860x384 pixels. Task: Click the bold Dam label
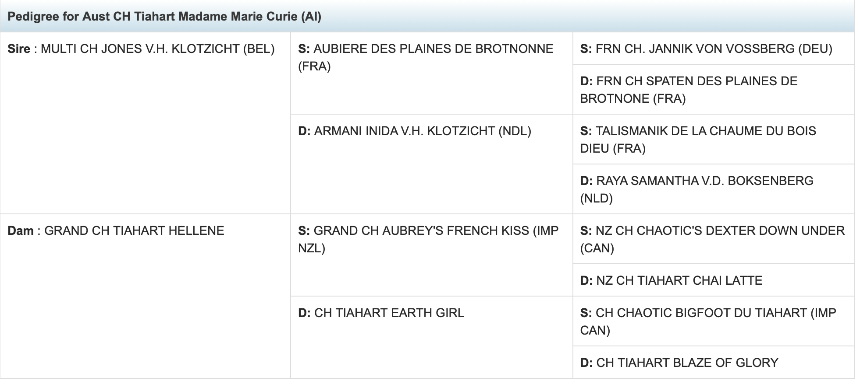(20, 231)
